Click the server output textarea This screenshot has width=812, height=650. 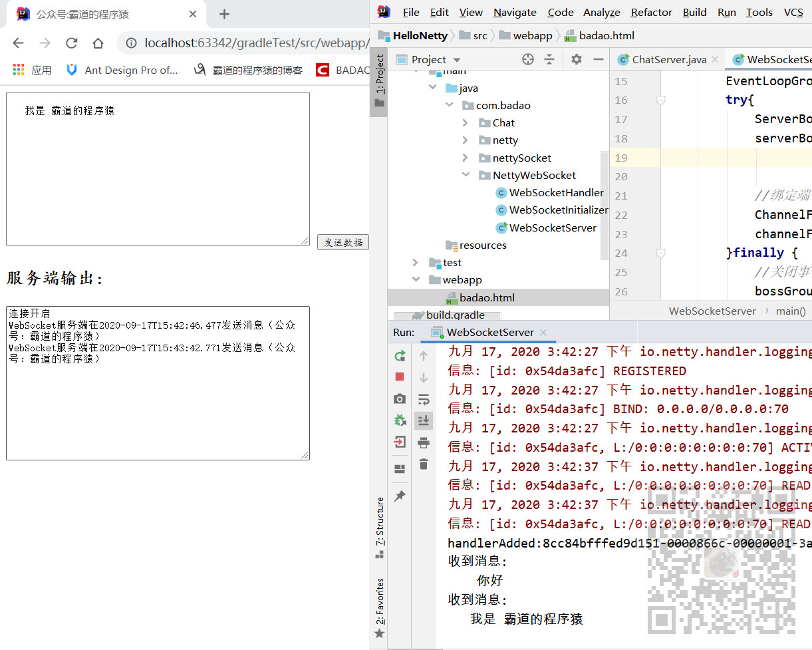158,383
